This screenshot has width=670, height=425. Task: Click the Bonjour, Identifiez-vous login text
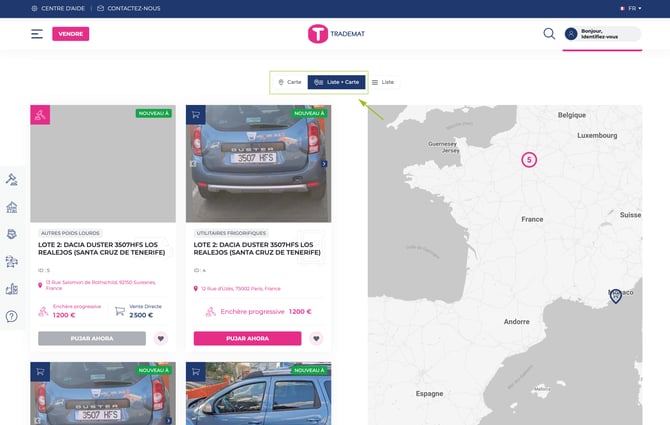600,34
